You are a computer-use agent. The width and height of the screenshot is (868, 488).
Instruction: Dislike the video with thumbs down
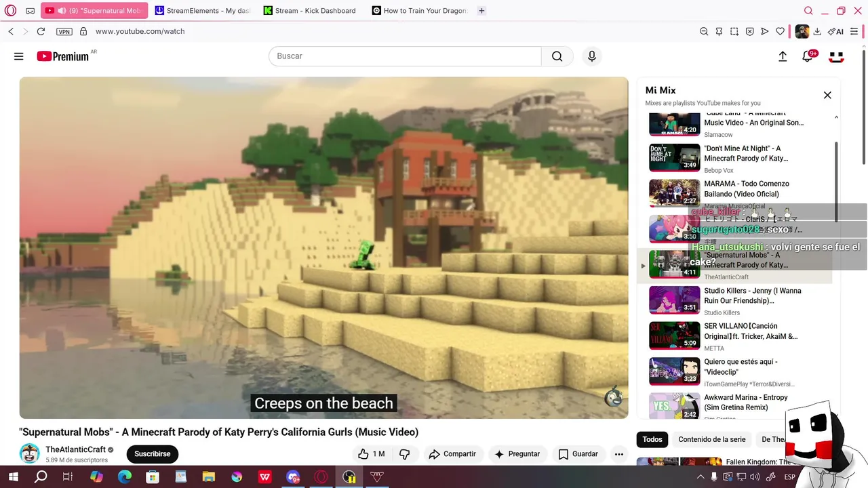(405, 454)
